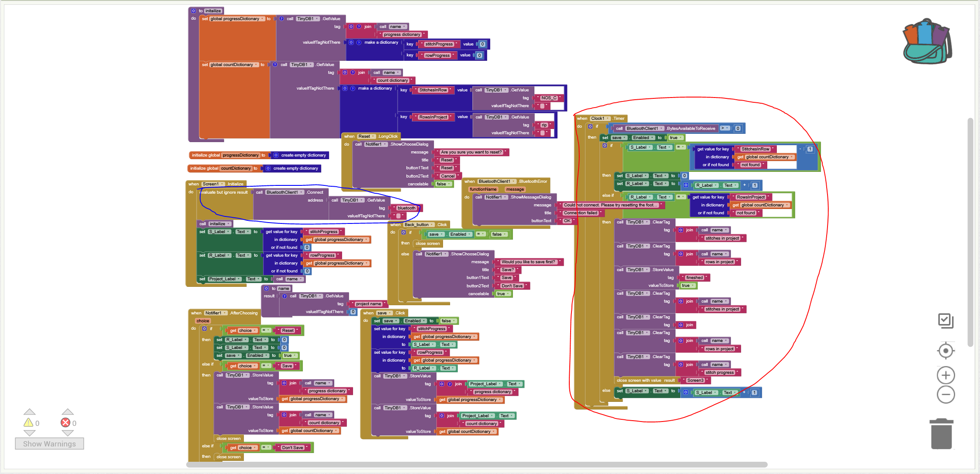Viewport: 980px width, 474px height.
Task: Click the horizontal workspace scrollbar
Action: [476, 464]
